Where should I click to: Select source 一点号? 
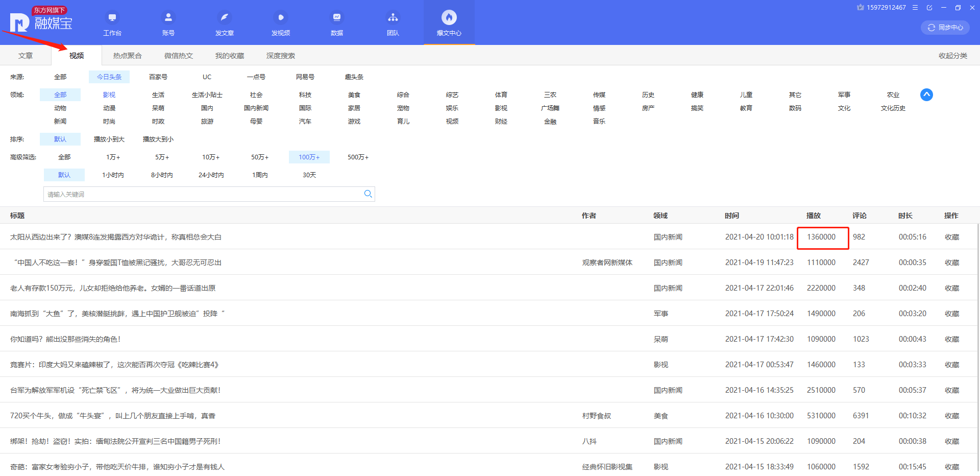256,77
